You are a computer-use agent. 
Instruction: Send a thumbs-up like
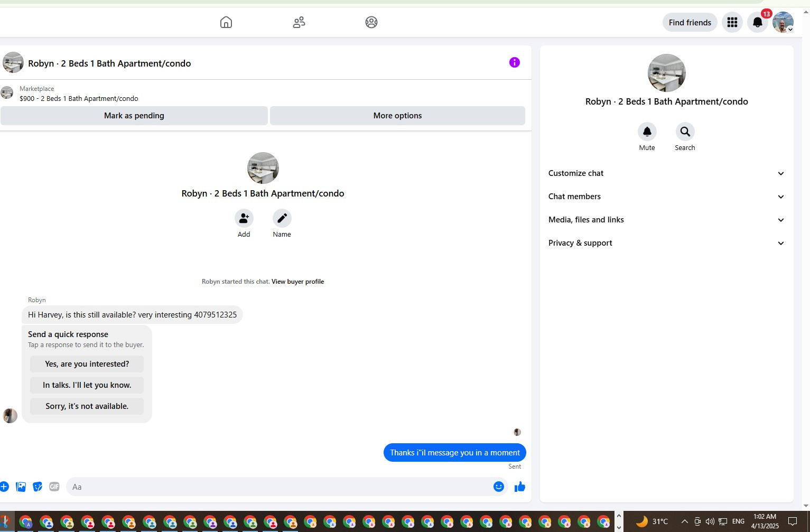pos(520,487)
